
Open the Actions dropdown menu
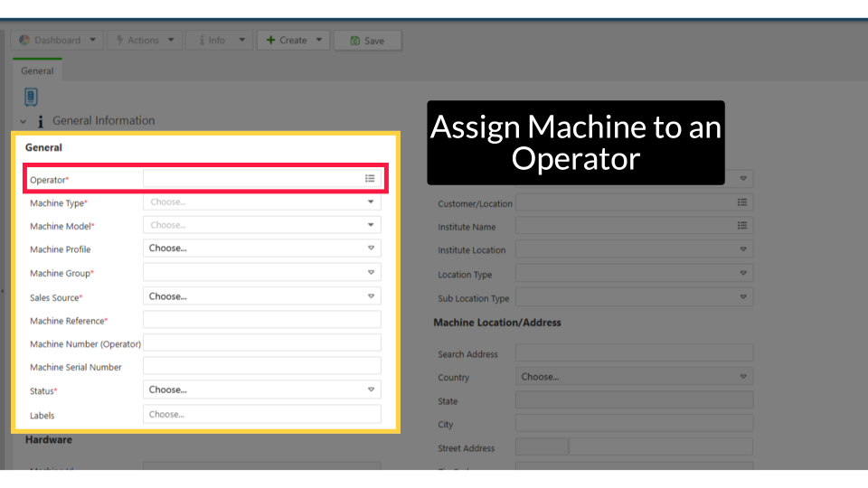[x=143, y=41]
